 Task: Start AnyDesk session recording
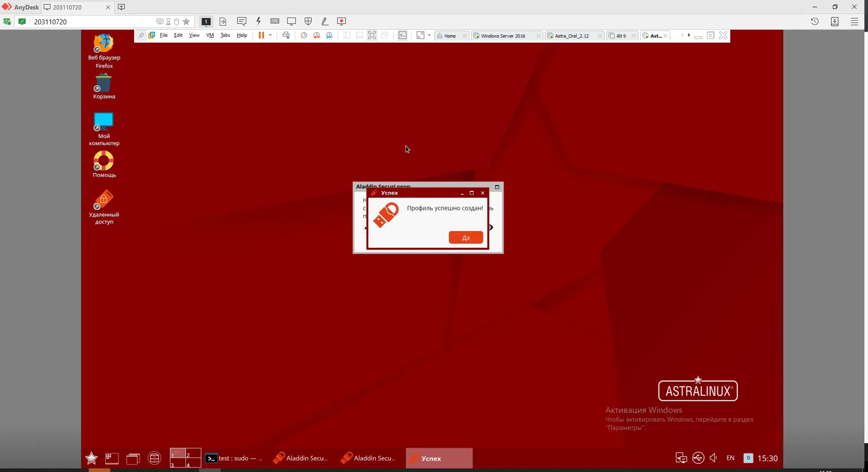coord(342,21)
